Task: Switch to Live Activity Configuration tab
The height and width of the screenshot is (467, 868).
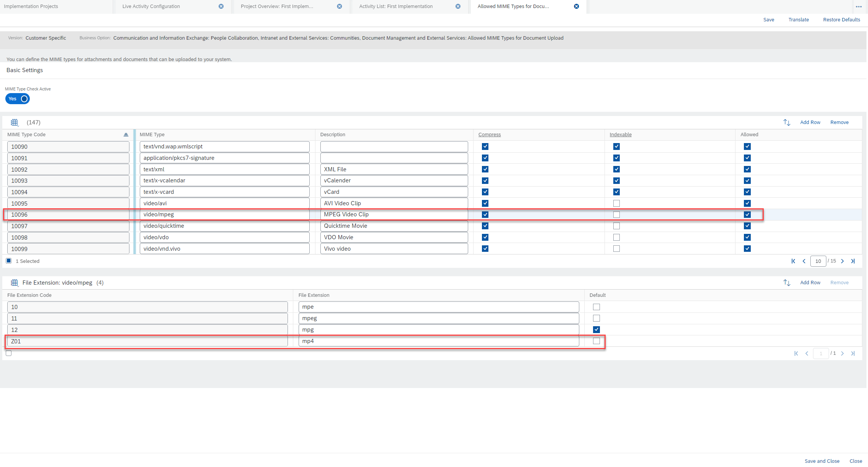Action: coord(151,6)
